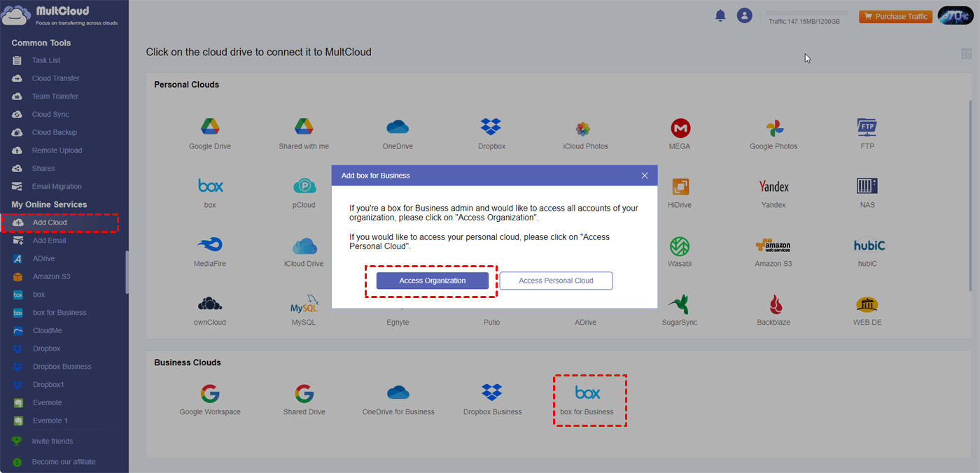Close the Add box for Business dialog
The width and height of the screenshot is (980, 473).
click(645, 176)
